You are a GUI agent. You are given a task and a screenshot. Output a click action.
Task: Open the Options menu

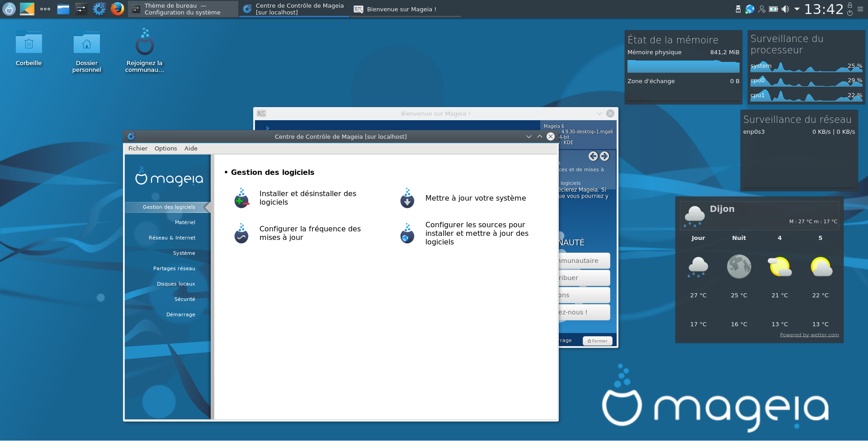pyautogui.click(x=165, y=148)
